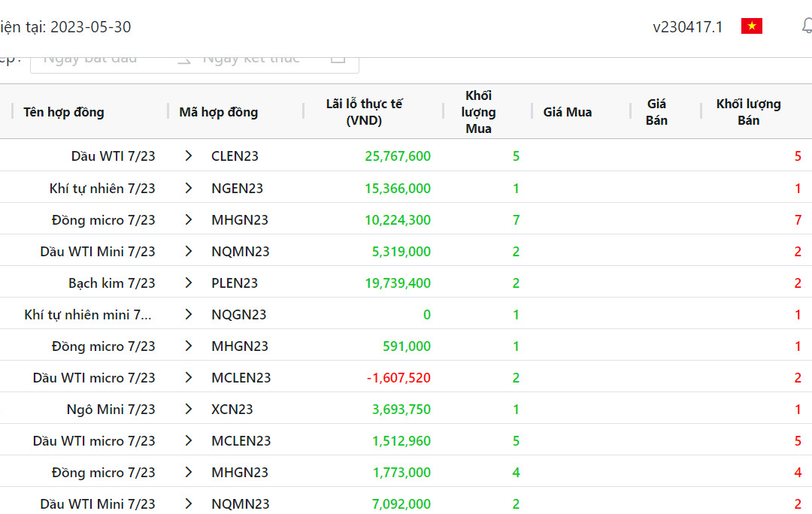
Task: Click the 'Giá Mua' column header
Action: click(x=567, y=112)
